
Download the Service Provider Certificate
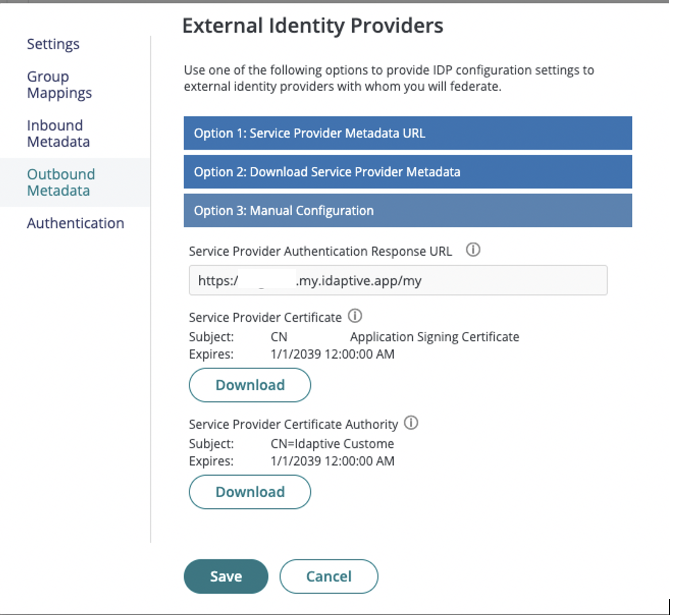(249, 384)
